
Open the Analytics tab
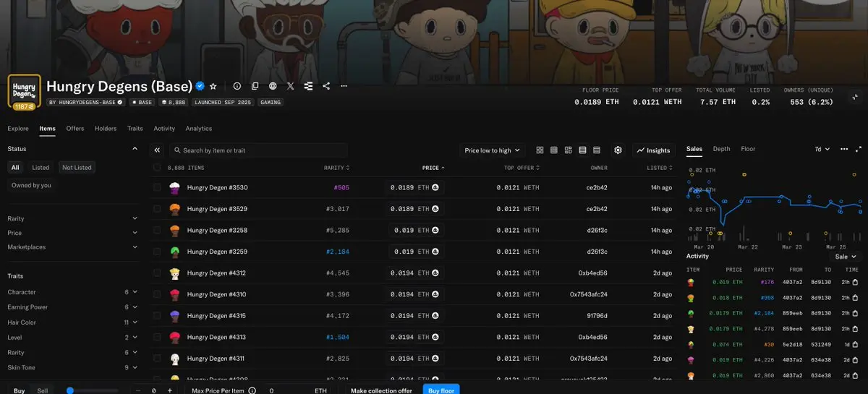pyautogui.click(x=199, y=129)
